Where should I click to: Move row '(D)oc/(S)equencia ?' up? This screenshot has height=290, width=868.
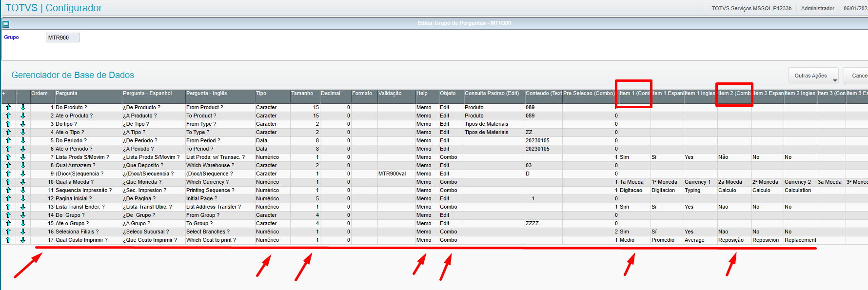8,174
